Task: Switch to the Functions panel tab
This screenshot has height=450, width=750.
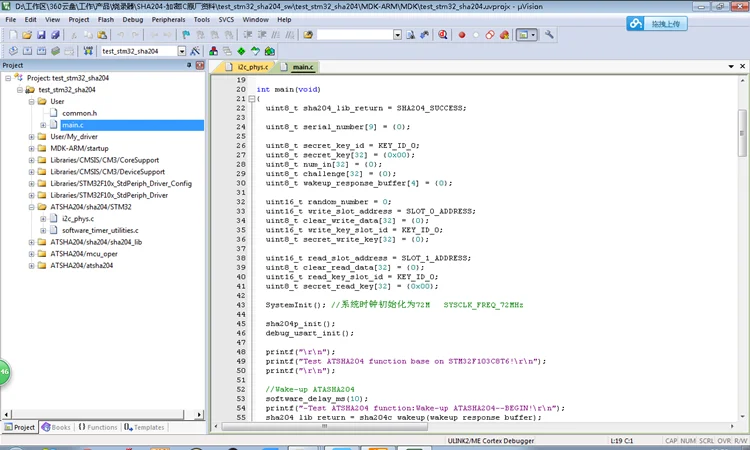Action: [x=98, y=427]
